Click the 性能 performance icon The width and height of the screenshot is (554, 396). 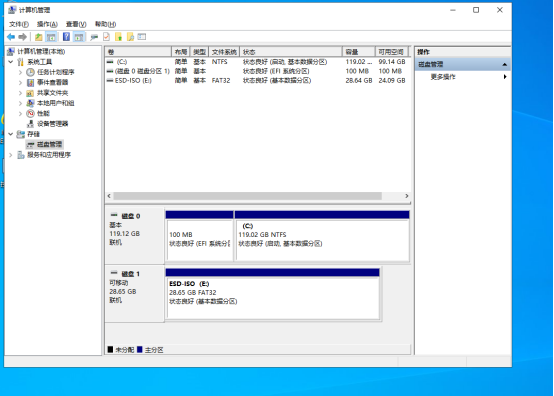[x=30, y=113]
